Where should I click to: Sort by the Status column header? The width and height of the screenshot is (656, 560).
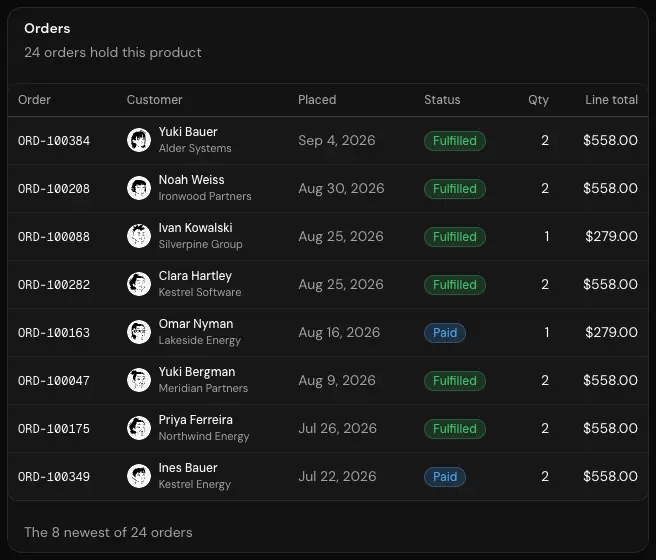pos(442,100)
